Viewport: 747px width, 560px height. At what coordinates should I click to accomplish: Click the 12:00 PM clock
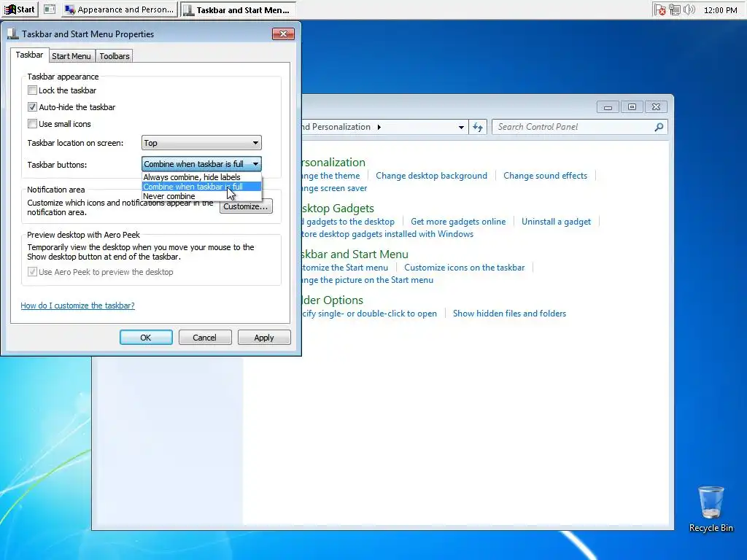click(720, 10)
